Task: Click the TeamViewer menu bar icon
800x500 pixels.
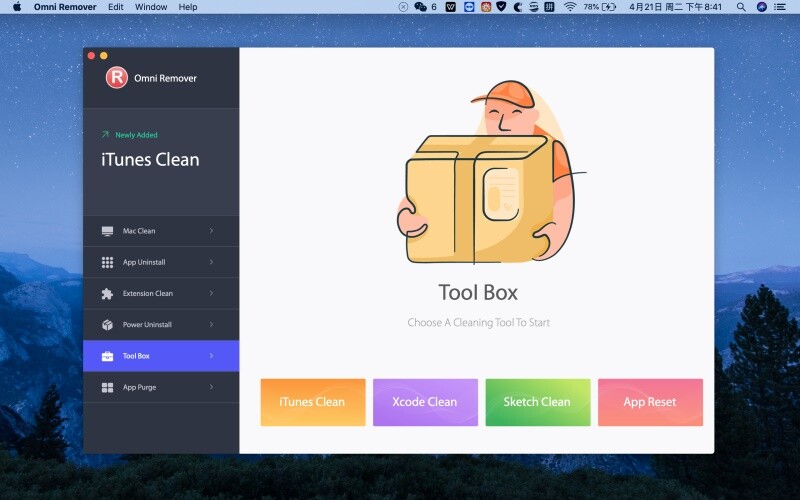Action: (469, 7)
